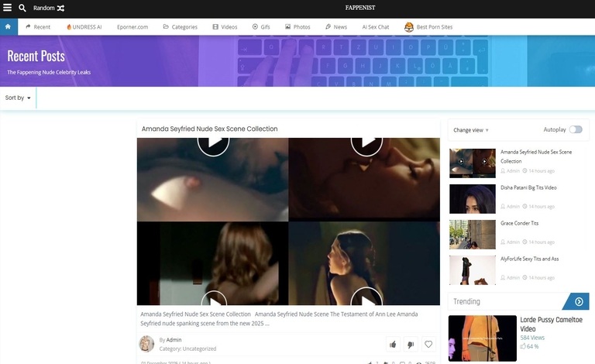The height and width of the screenshot is (364, 595).
Task: Toggle the Autoplay switch
Action: tap(576, 129)
